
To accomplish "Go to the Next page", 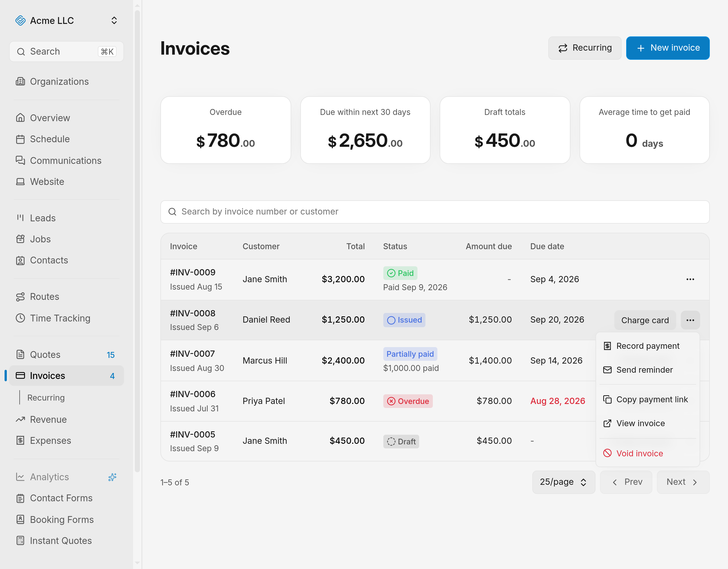I will click(x=683, y=482).
